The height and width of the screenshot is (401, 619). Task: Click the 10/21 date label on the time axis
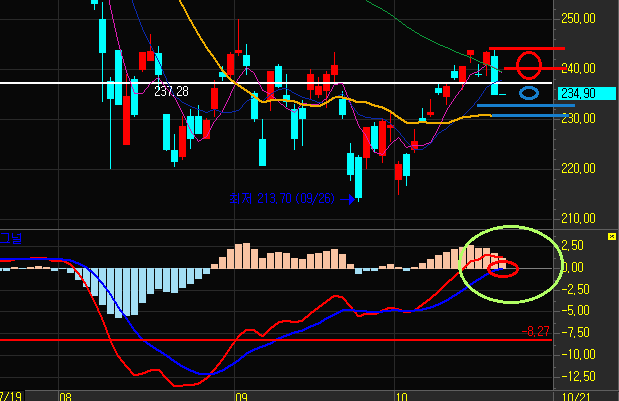coord(577,395)
